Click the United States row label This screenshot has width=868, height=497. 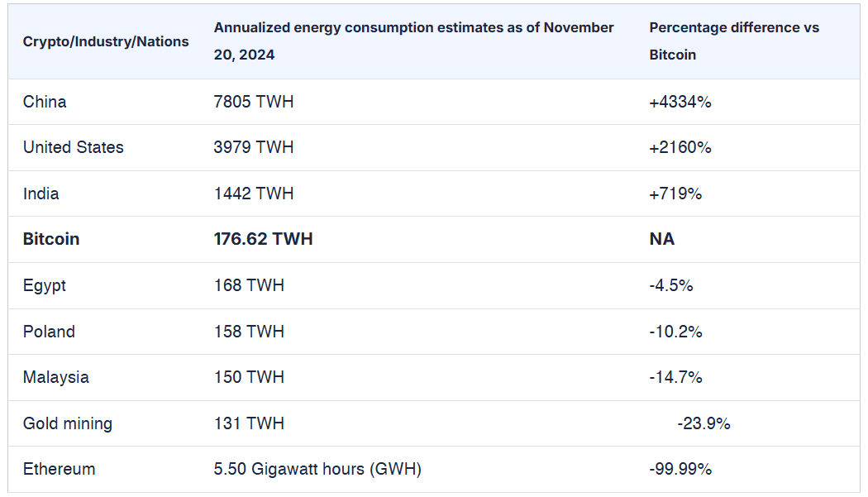73,147
